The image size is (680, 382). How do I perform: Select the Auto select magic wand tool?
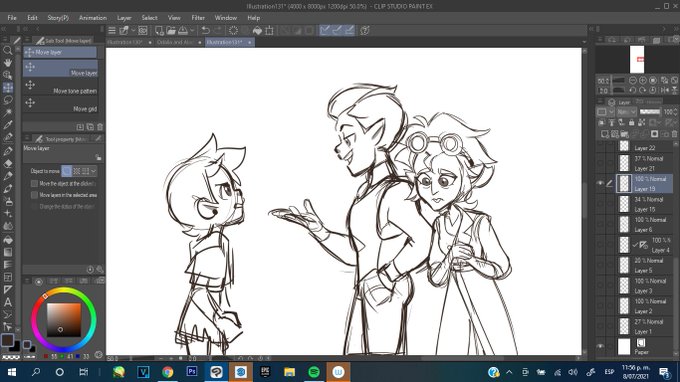pyautogui.click(x=7, y=113)
